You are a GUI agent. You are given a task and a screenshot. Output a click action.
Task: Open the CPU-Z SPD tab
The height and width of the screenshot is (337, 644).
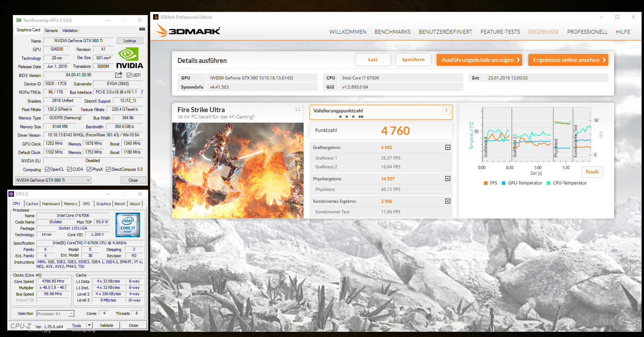(87, 204)
